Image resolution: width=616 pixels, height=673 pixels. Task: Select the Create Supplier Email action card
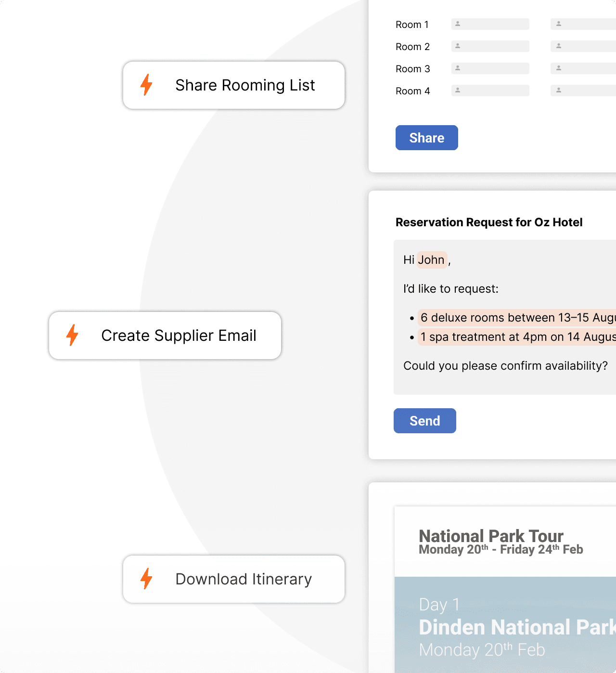tap(165, 336)
